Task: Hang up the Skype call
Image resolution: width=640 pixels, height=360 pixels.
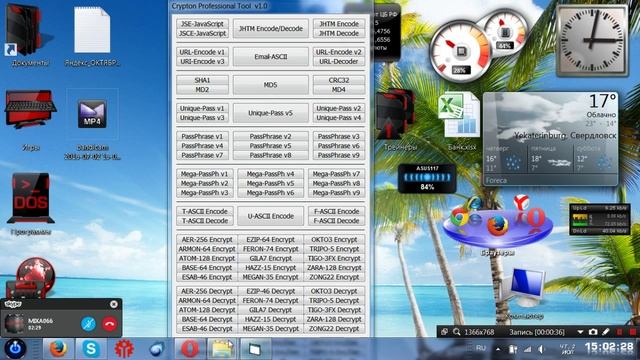Action: point(109,324)
